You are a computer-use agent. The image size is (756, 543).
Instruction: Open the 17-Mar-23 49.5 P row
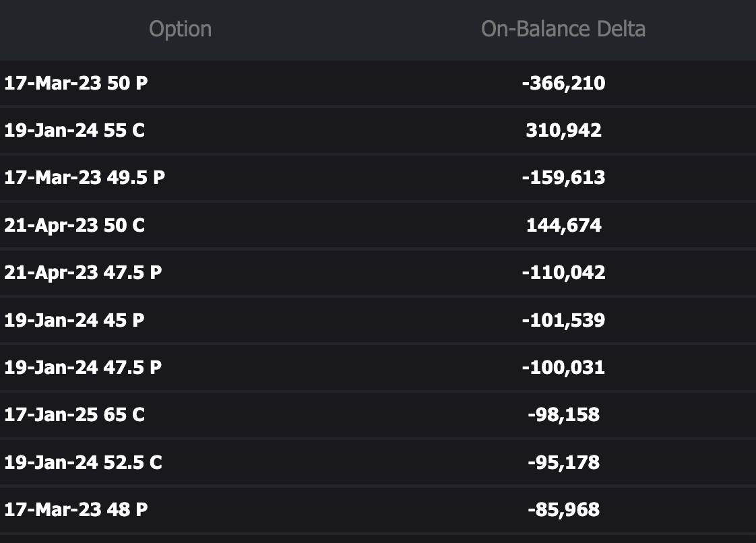pyautogui.click(x=84, y=178)
